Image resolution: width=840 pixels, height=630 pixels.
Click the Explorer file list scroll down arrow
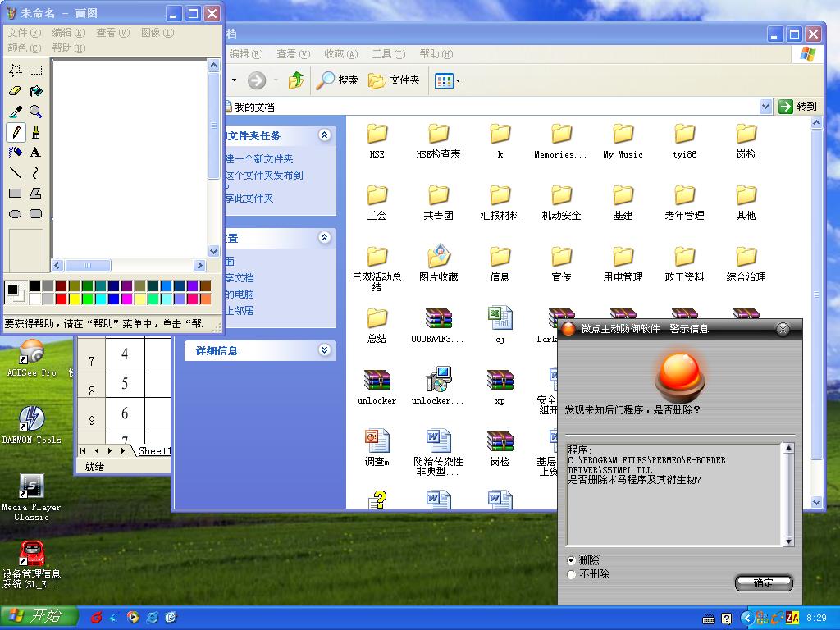[x=816, y=503]
